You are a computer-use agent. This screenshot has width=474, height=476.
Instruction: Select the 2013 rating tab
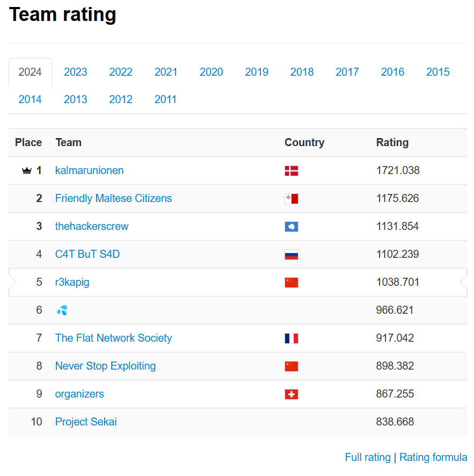76,99
